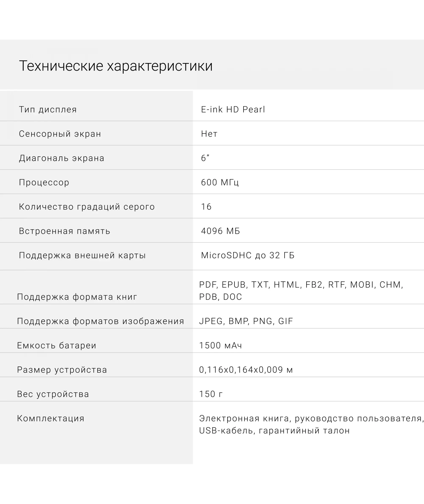Click the 'Комплектация' row label
The image size is (424, 504).
point(50,418)
